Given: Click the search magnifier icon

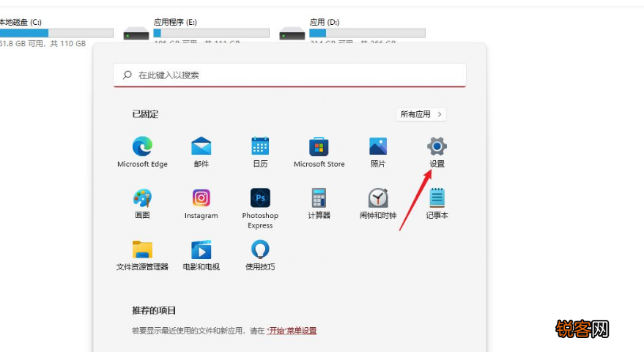Looking at the screenshot, I should click(x=127, y=75).
